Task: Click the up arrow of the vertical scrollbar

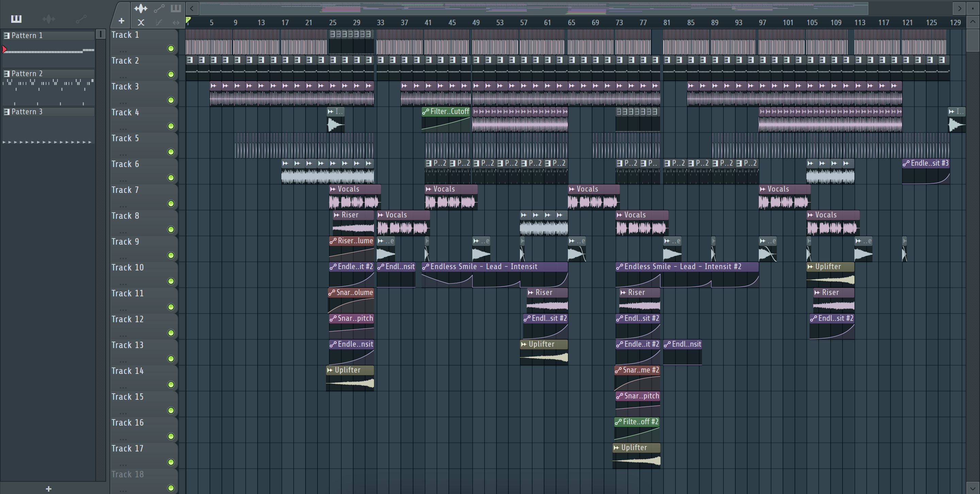Action: click(x=973, y=22)
